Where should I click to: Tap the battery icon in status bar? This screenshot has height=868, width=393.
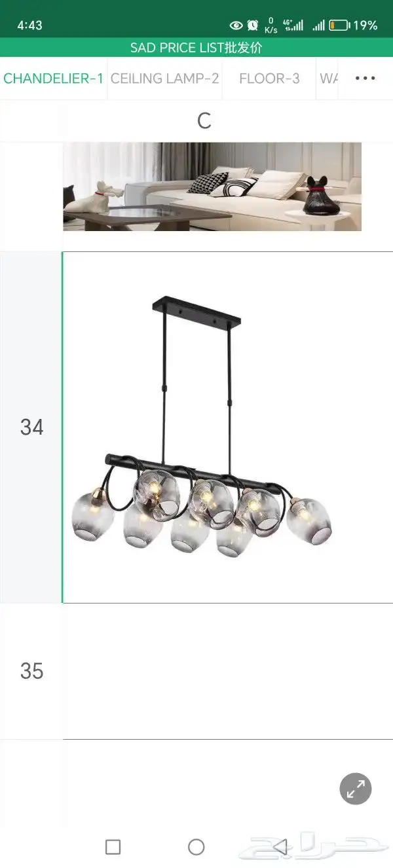click(339, 26)
